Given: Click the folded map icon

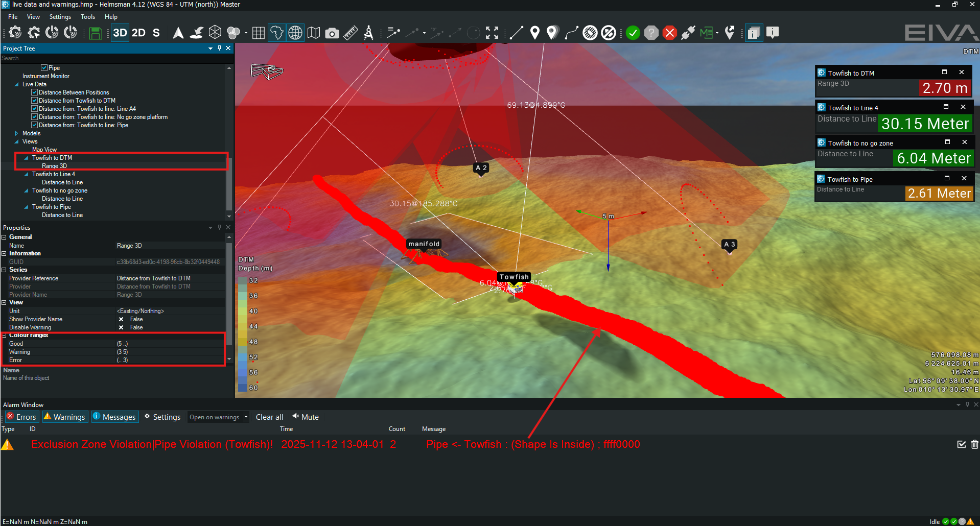Looking at the screenshot, I should pos(314,33).
